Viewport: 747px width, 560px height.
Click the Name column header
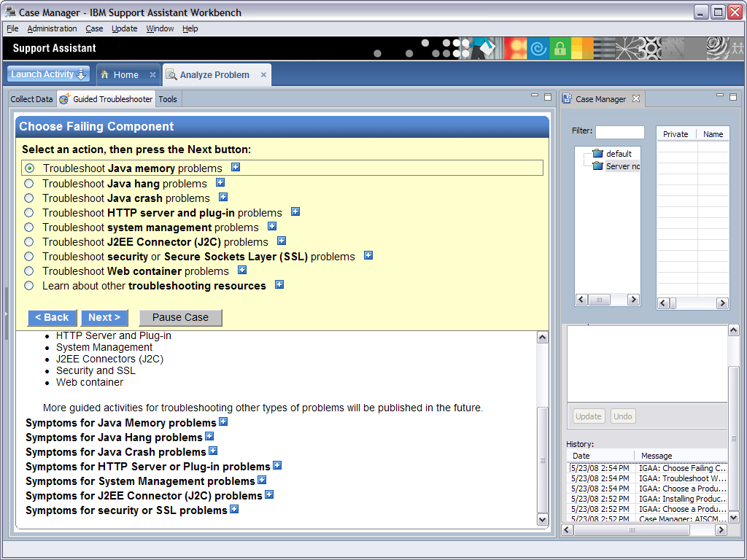click(x=713, y=134)
